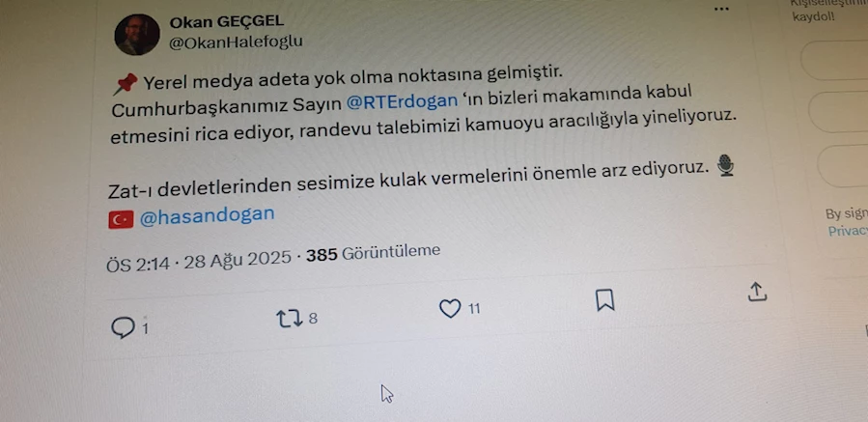Click the retweet count 8
Screen dimensions: 868x422
point(313,319)
